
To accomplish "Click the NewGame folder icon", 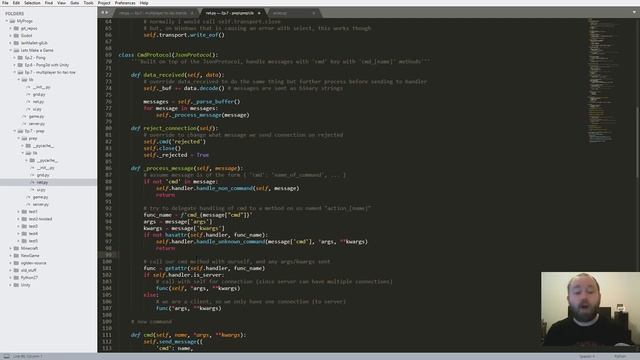I will (16, 256).
